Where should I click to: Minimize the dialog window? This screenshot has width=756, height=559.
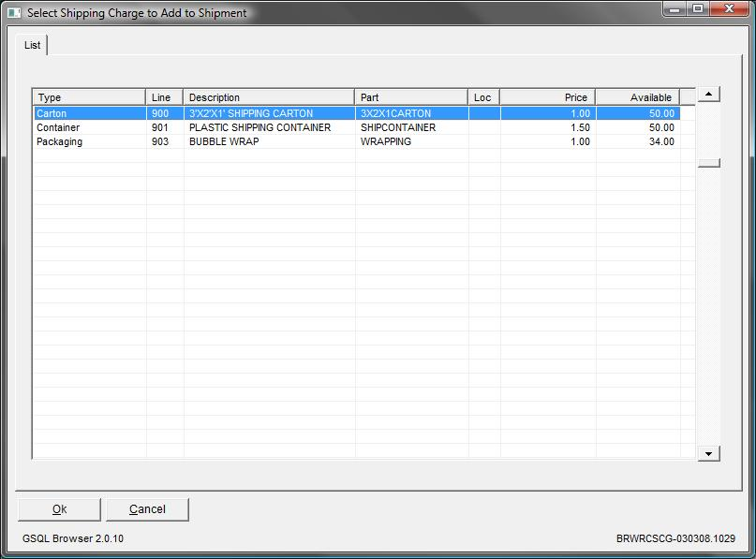pos(674,8)
